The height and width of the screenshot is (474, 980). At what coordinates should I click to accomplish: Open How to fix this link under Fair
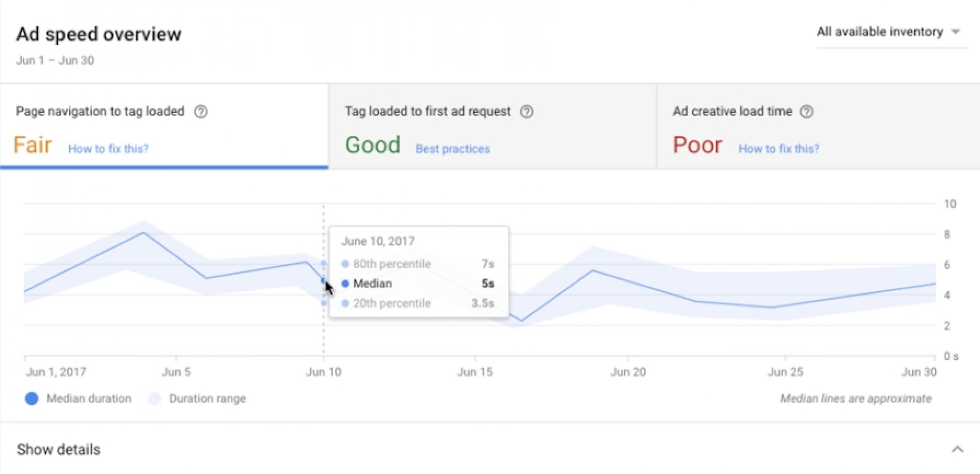[108, 149]
